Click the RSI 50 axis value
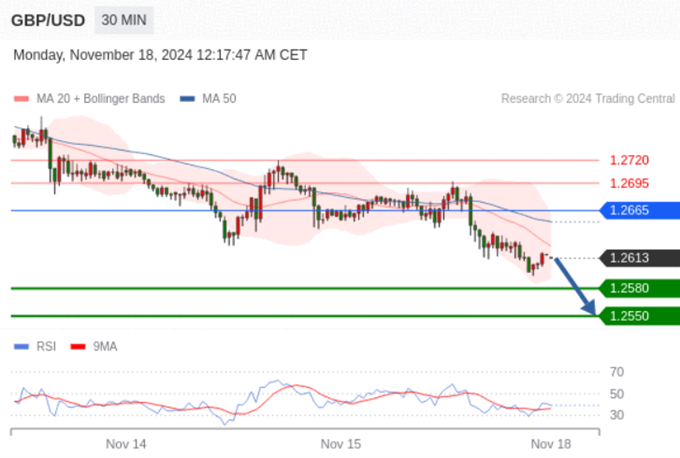 pyautogui.click(x=617, y=394)
